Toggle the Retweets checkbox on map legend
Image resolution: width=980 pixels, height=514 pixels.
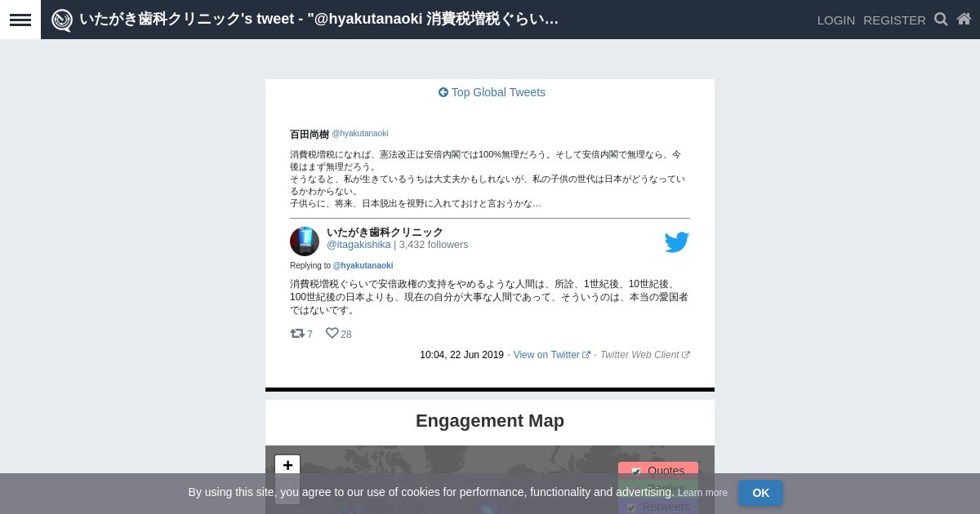click(x=630, y=507)
